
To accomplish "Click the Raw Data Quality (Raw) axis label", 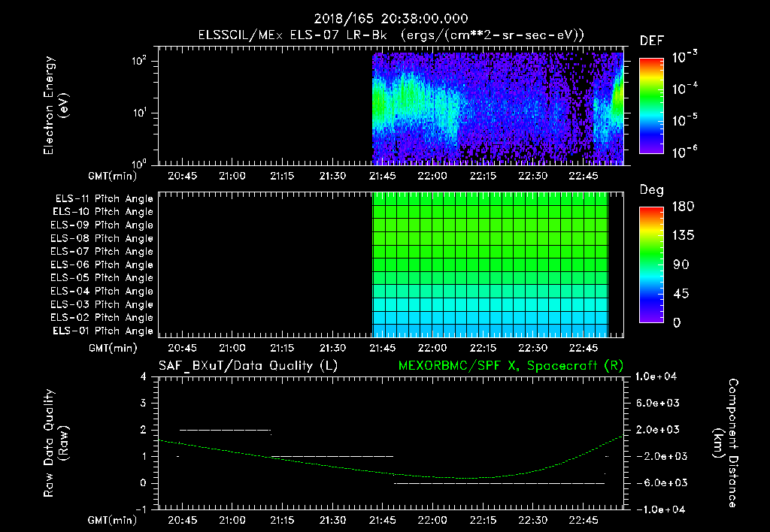I will [56, 443].
